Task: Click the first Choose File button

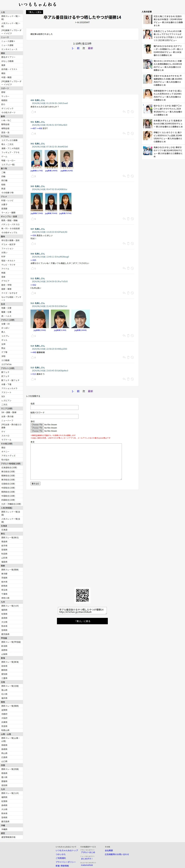Action: coord(37,425)
